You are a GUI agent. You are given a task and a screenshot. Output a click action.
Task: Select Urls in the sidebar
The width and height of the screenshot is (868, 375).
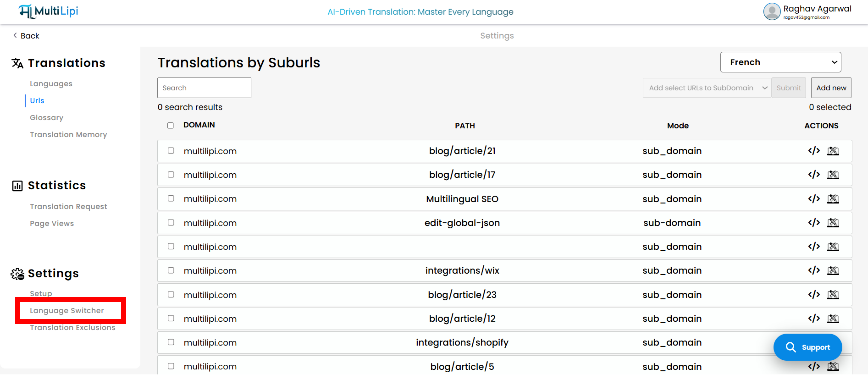pos(37,100)
